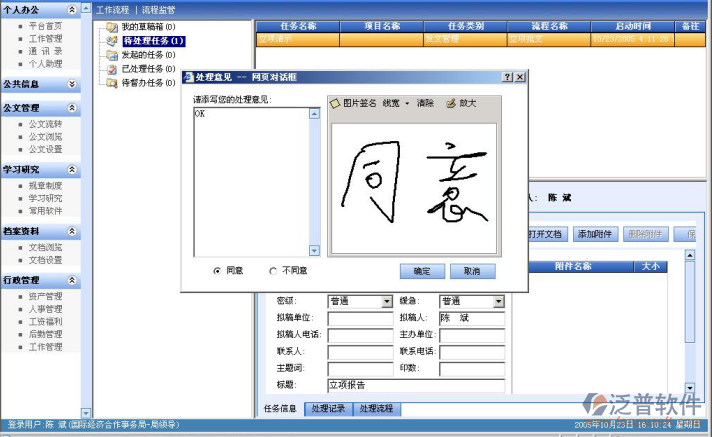712x437 pixels.
Task: Click left sidebar scroll down arrow
Action: pyautogui.click(x=86, y=413)
